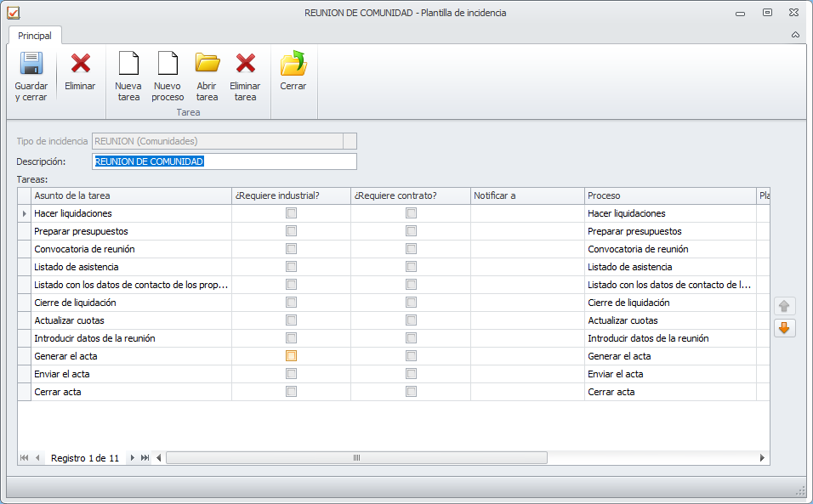The height and width of the screenshot is (504, 813).
Task: Toggle Requiere contrato for Cierre de liquidación
Action: [x=411, y=303]
